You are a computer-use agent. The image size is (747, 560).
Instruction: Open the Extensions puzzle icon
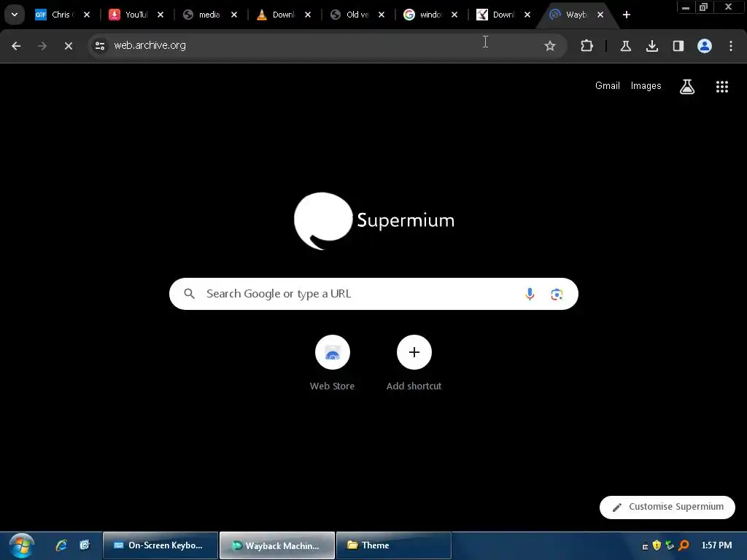point(587,46)
